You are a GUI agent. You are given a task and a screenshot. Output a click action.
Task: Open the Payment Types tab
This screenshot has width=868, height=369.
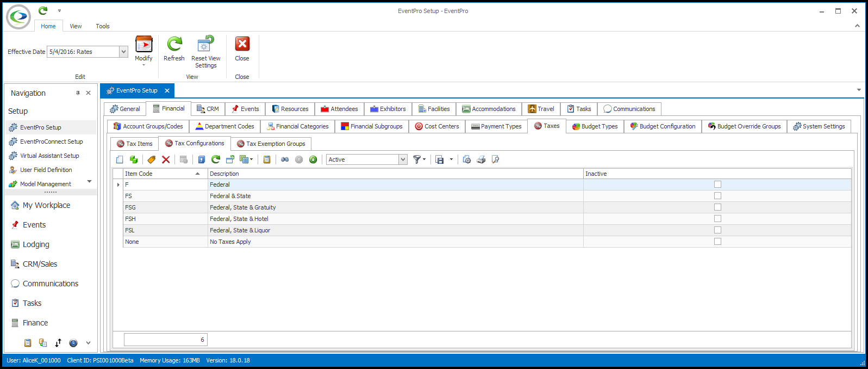(x=496, y=126)
